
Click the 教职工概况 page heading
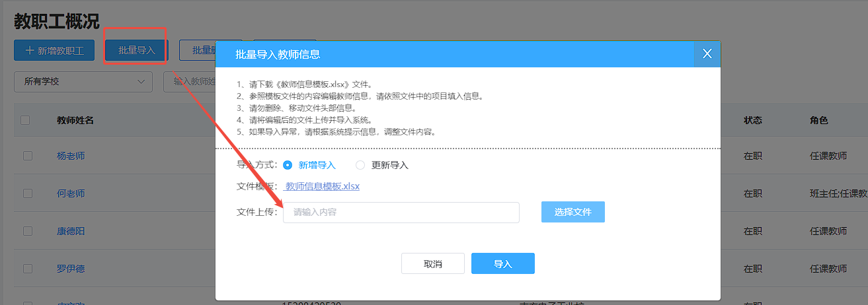(x=57, y=22)
